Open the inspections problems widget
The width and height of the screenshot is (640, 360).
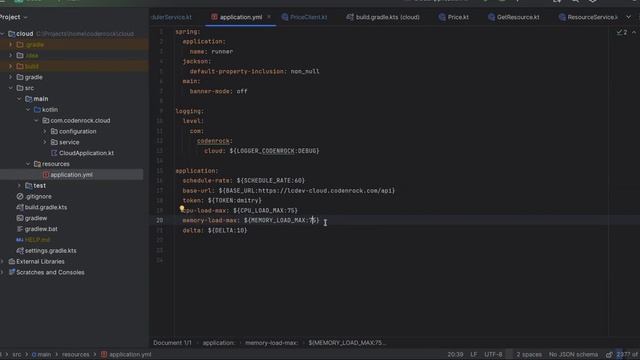pos(622,32)
